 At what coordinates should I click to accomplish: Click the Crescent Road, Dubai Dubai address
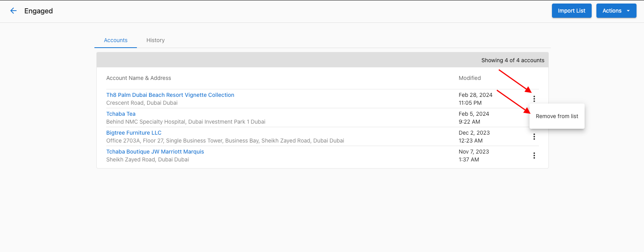pyautogui.click(x=142, y=103)
